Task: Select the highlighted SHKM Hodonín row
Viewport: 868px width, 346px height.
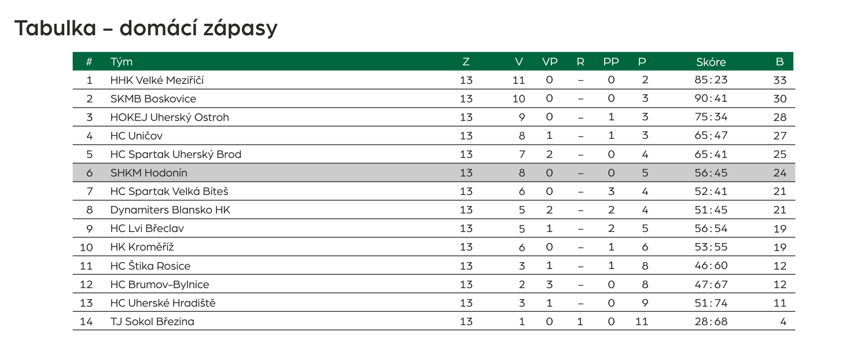Action: (434, 172)
